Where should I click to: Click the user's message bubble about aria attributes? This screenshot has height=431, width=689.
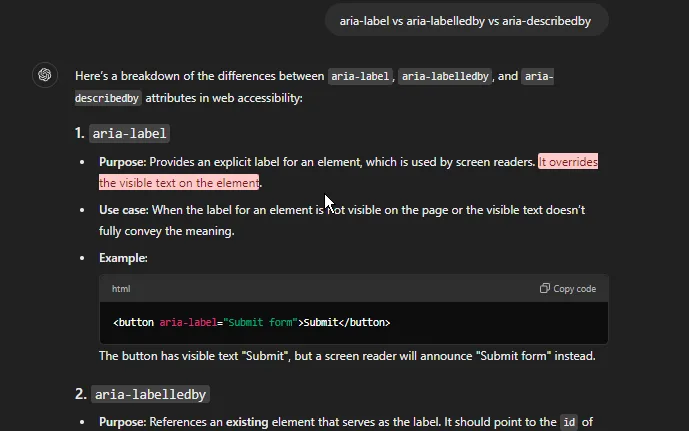(467, 19)
